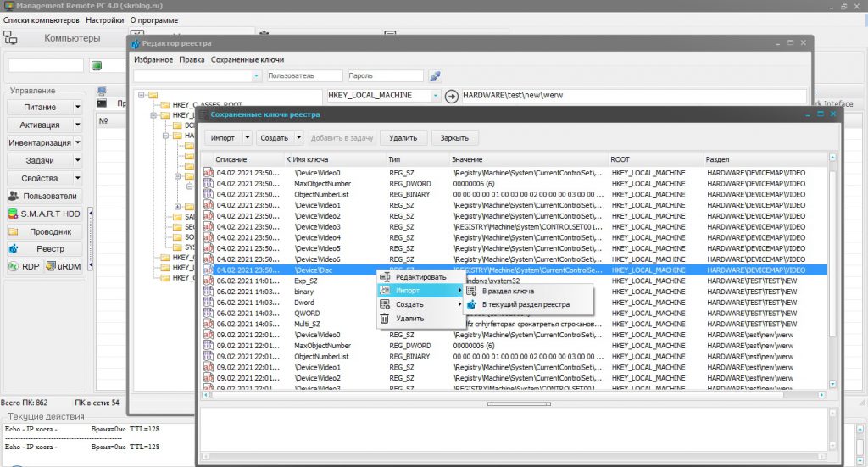Click the go arrow beside registry path

[x=452, y=97]
